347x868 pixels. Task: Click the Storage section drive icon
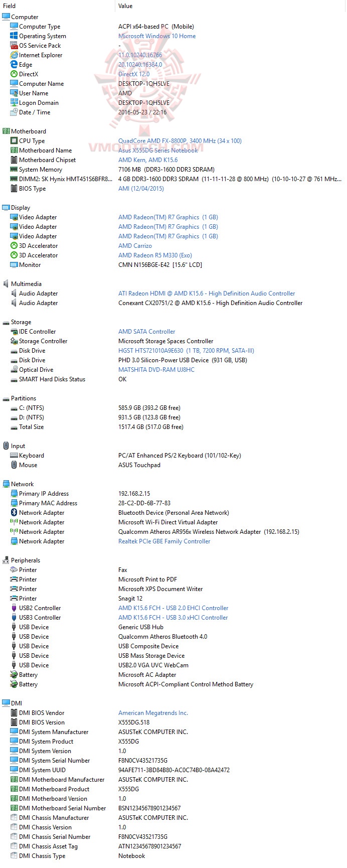pos(6,322)
